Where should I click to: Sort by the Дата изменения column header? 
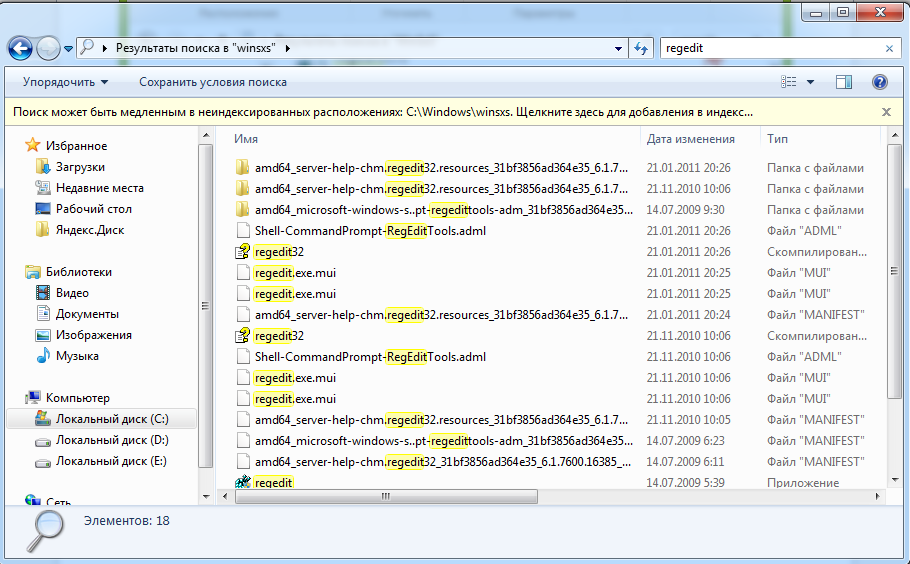[x=690, y=139]
